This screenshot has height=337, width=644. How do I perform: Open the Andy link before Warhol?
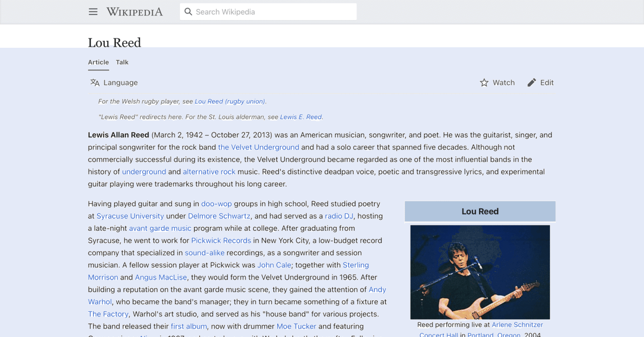377,290
